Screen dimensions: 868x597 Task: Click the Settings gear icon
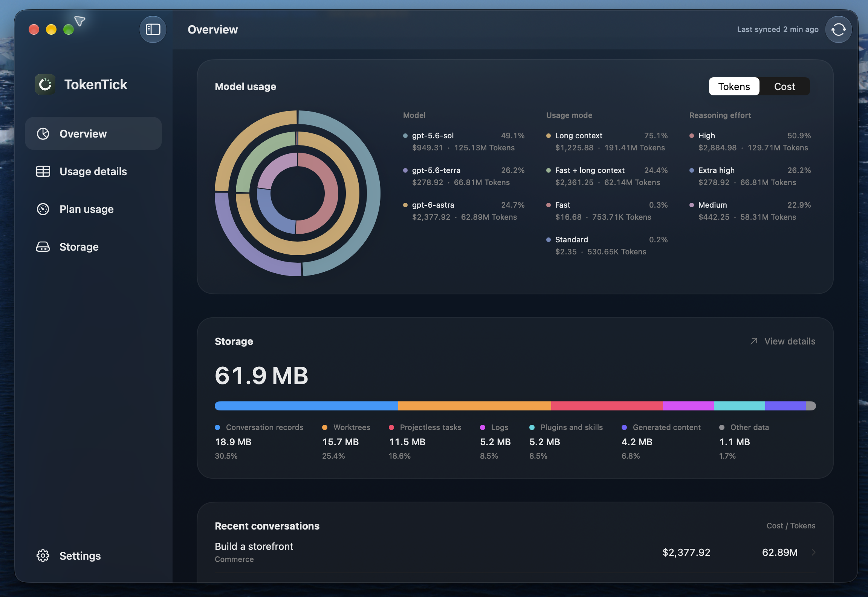coord(43,556)
